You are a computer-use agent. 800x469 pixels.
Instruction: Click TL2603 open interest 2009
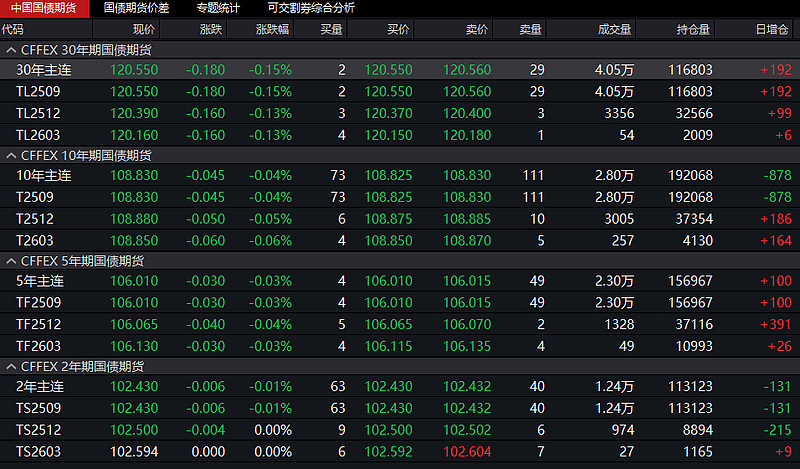click(697, 135)
